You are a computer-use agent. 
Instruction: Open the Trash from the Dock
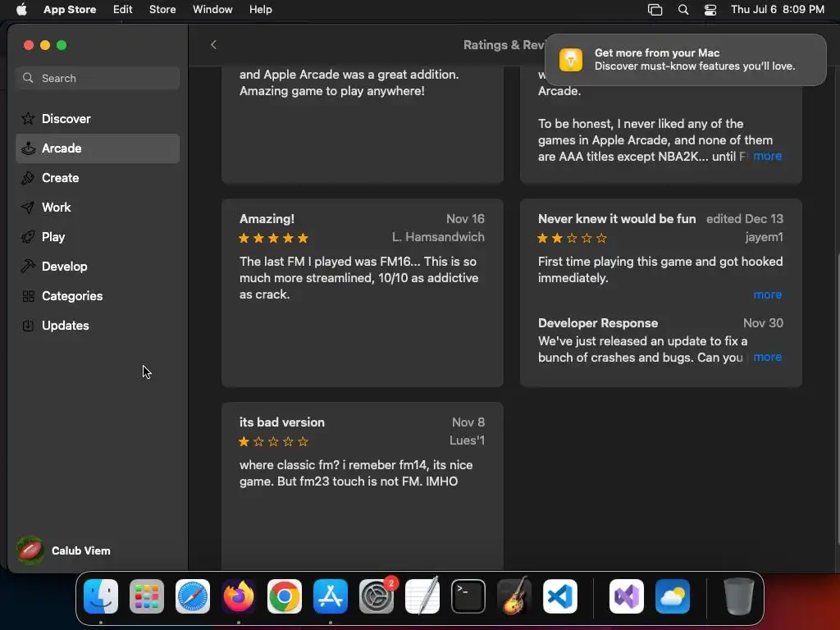pyautogui.click(x=739, y=596)
